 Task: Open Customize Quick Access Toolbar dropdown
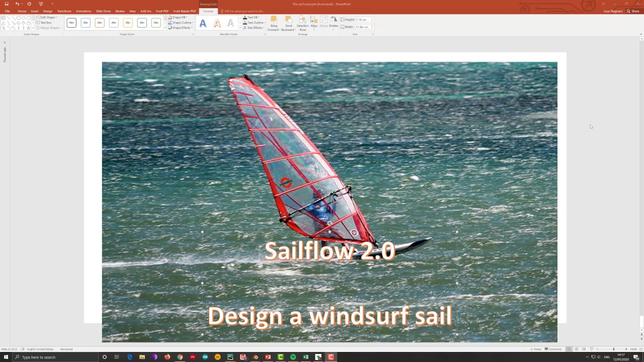coord(52,4)
